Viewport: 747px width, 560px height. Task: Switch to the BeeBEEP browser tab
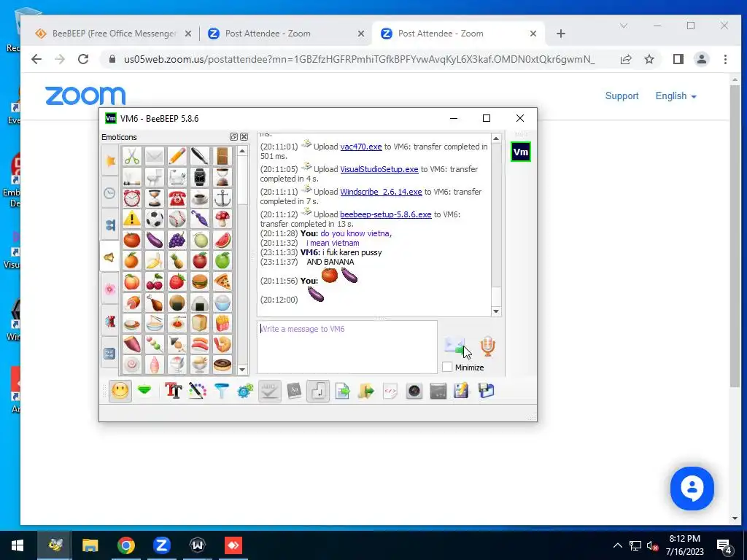(x=113, y=34)
